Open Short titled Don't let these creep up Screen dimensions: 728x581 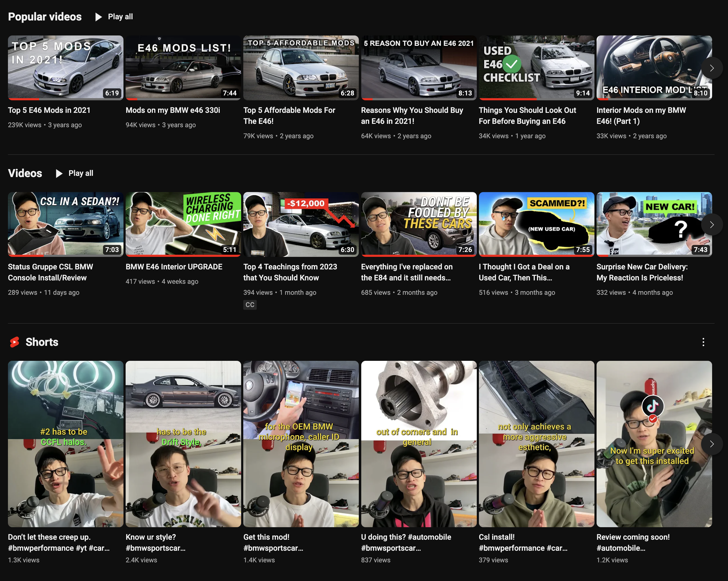click(59, 542)
